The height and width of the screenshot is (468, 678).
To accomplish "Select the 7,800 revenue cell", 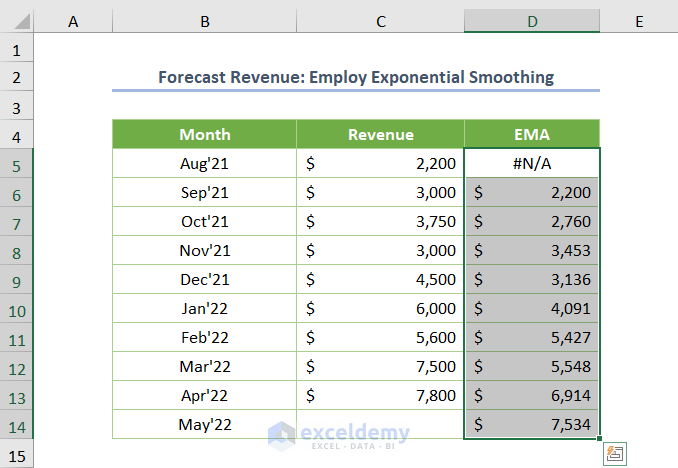I will 380,395.
